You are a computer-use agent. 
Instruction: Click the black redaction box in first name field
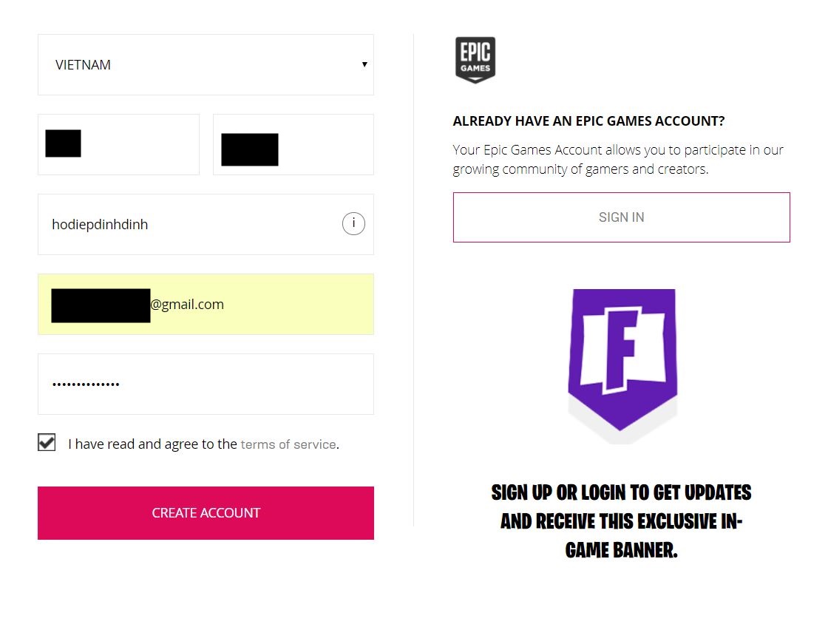[x=64, y=143]
